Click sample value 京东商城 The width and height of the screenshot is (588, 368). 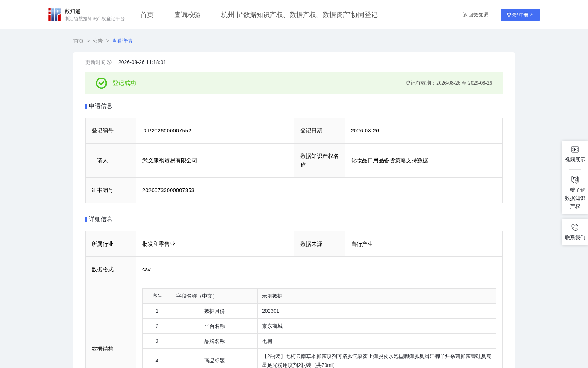272,326
